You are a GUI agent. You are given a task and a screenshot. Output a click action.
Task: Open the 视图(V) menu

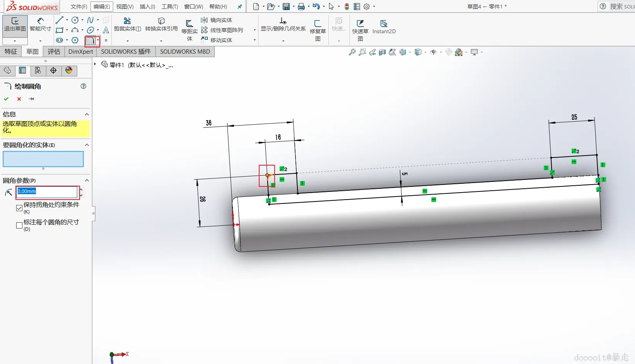tap(125, 7)
